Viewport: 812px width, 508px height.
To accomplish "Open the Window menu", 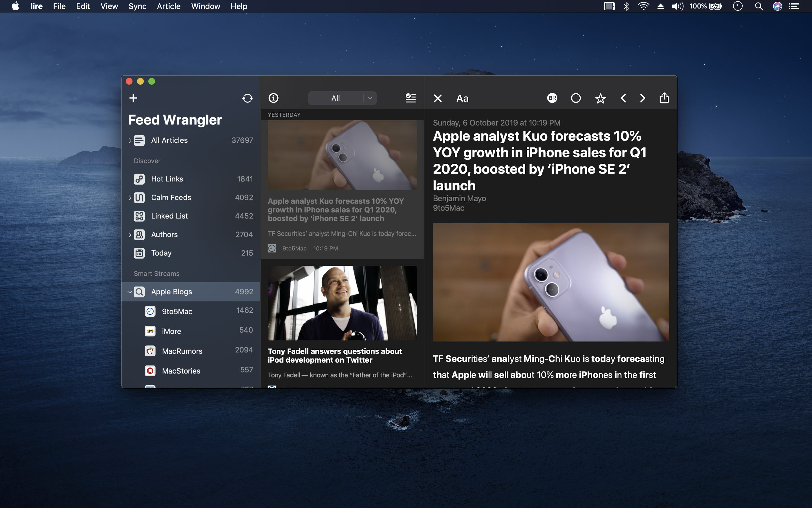I will tap(206, 6).
